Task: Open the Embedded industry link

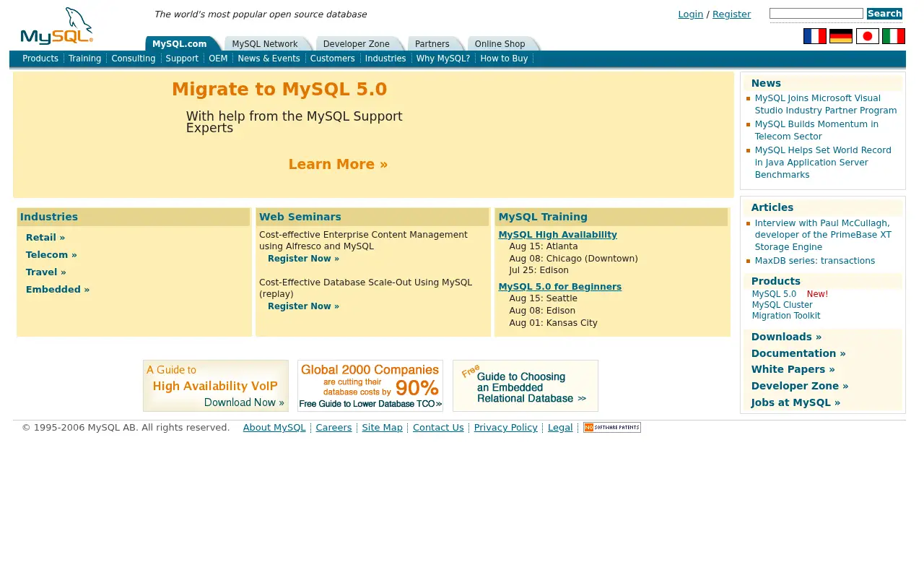Action: tap(58, 290)
